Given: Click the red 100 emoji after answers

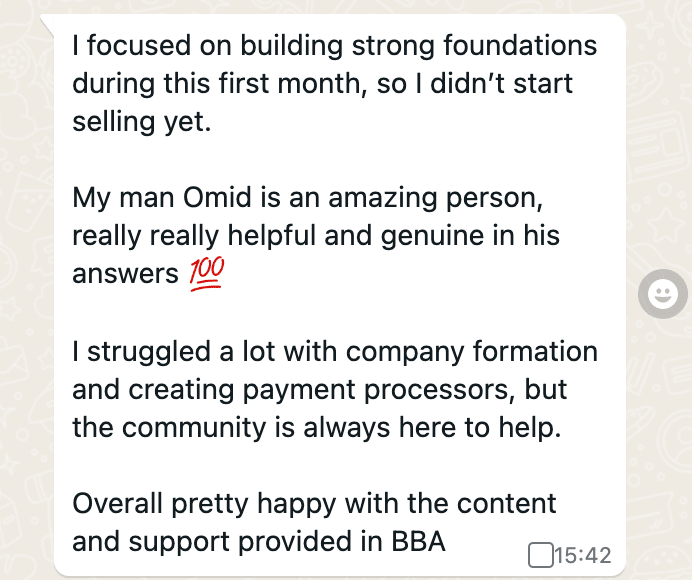Looking at the screenshot, I should tap(207, 274).
